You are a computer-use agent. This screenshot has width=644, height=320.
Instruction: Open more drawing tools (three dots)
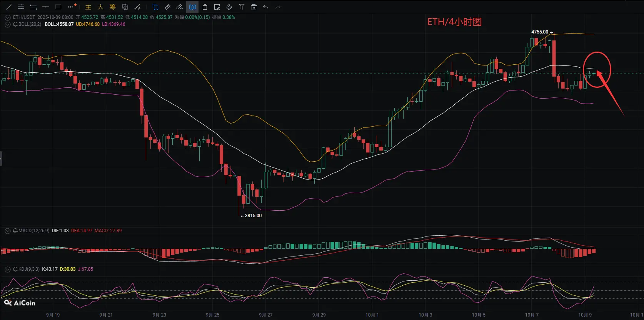pyautogui.click(x=71, y=7)
